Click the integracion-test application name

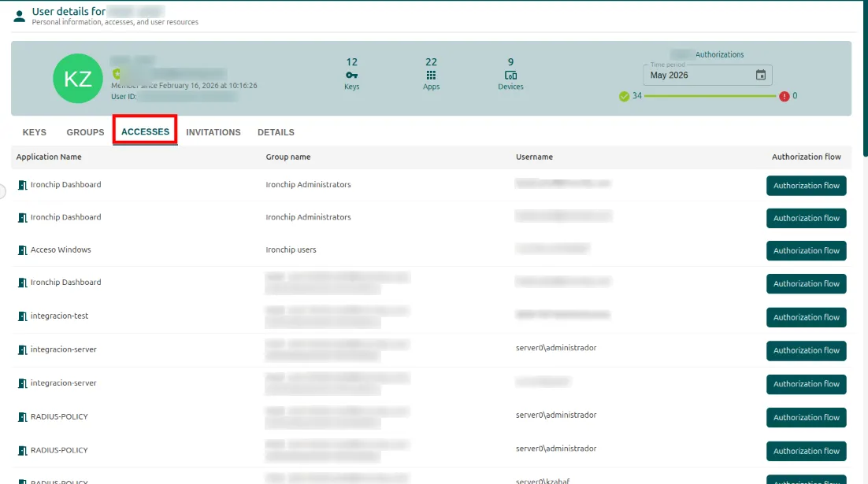click(59, 316)
